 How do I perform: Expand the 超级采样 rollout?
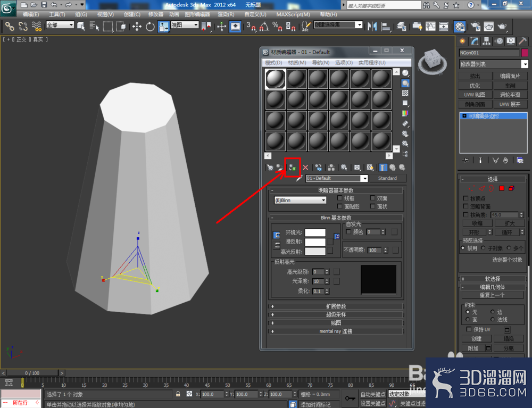pos(336,315)
